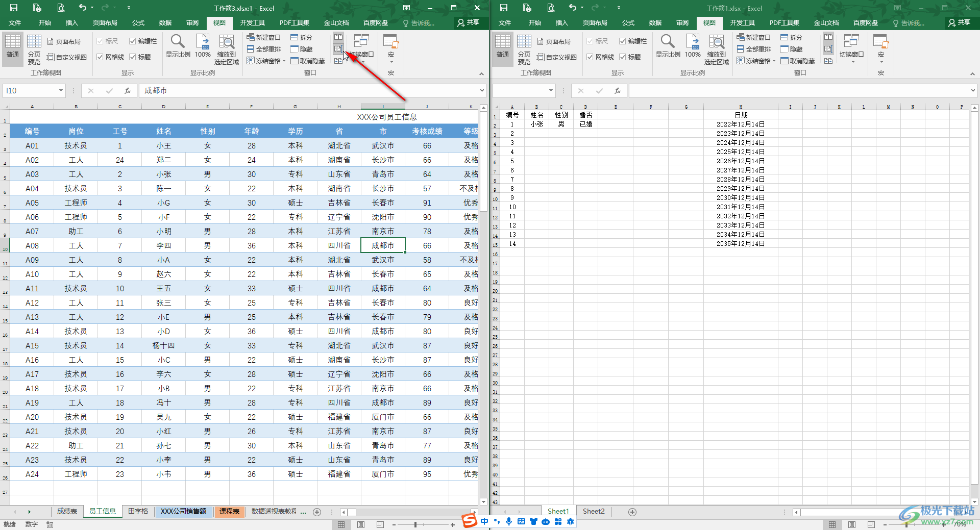Open 显示比例 zoom dialog in right window
This screenshot has width=980, height=530.
pos(668,46)
